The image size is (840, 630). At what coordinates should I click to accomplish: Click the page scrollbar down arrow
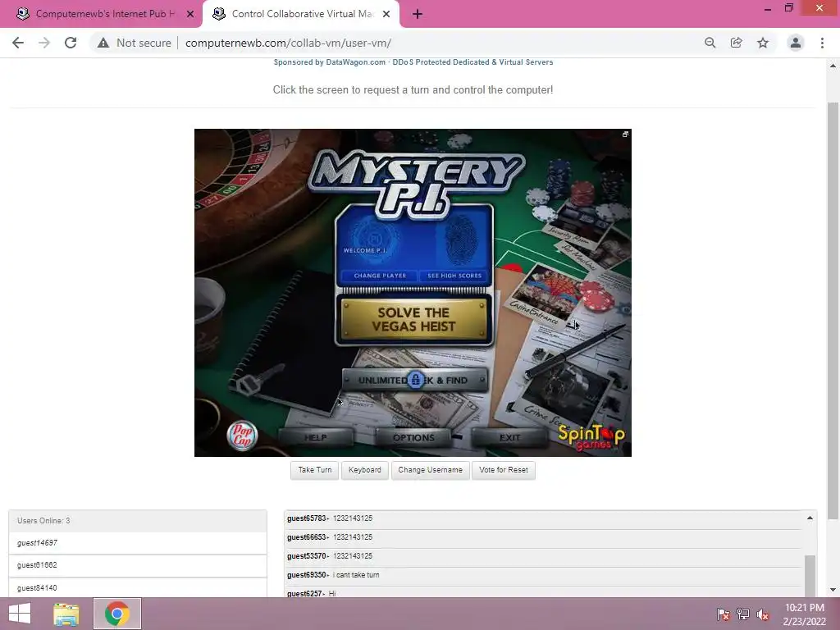coord(833,590)
